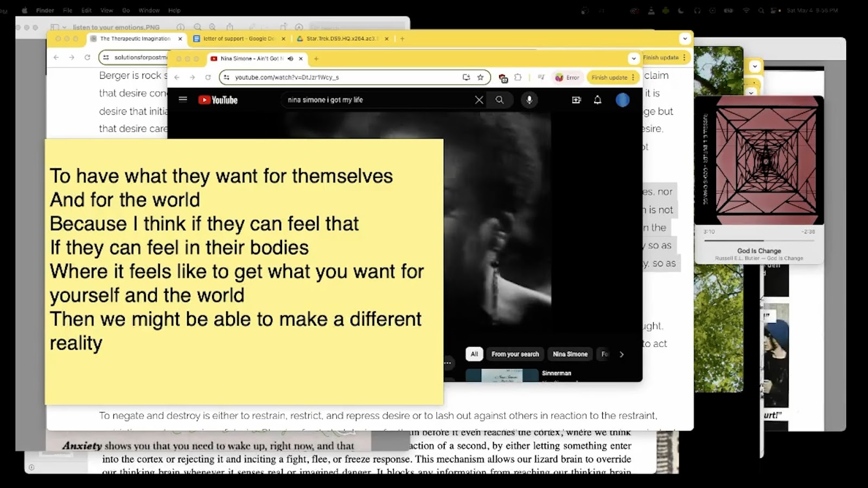Add a new tab in the back Chrome window
Screen dimensions: 868x488
pyautogui.click(x=402, y=38)
